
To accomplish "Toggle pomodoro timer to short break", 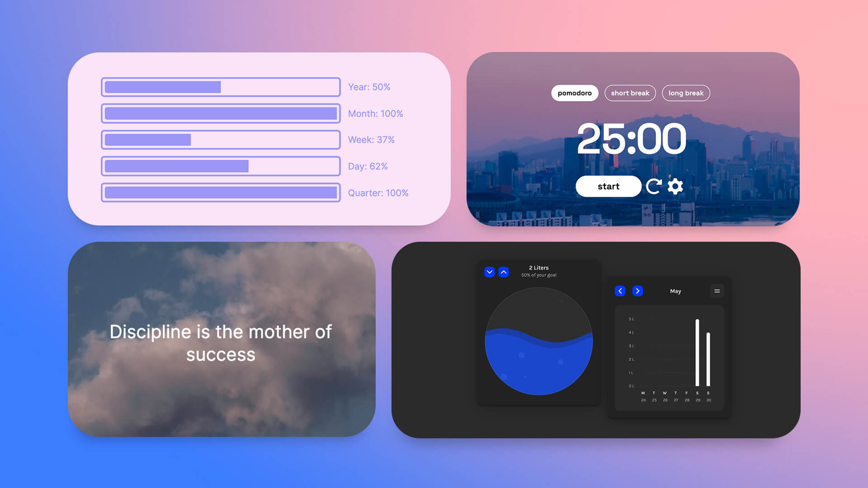I will (x=630, y=93).
